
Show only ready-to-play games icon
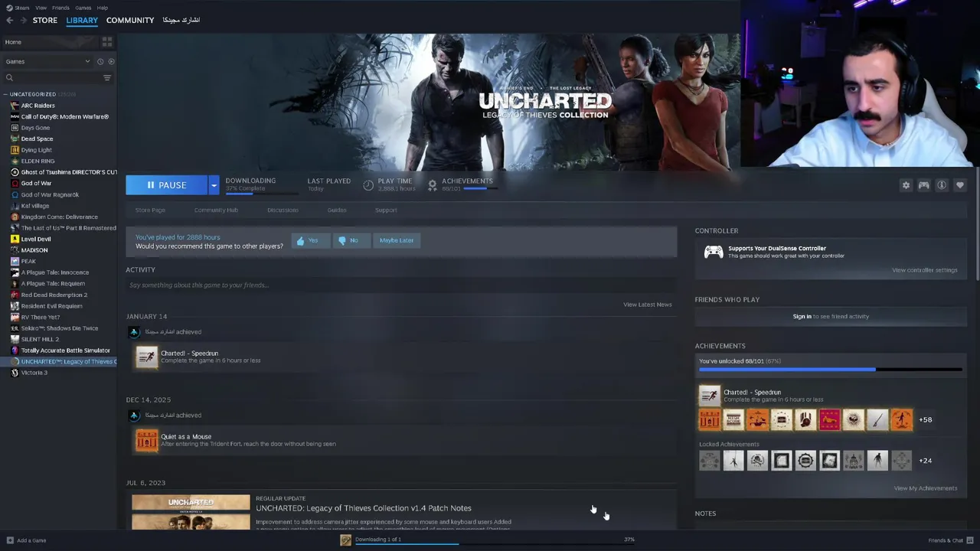point(111,61)
